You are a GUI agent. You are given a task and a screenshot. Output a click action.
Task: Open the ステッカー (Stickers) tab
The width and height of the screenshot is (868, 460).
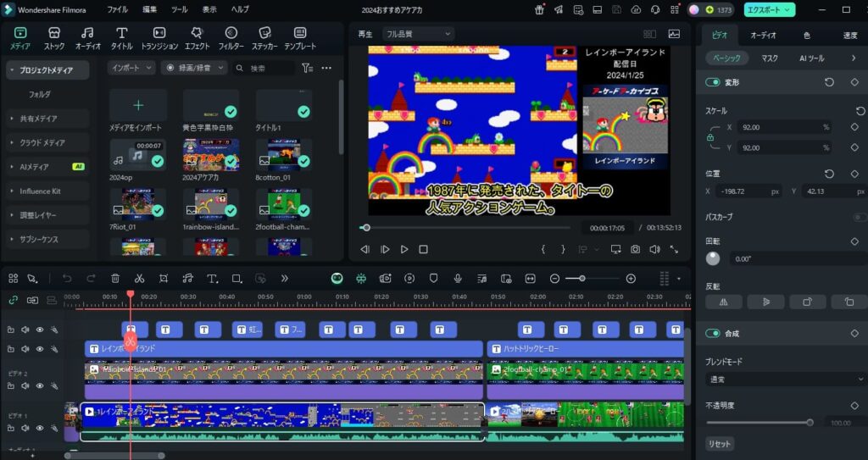tap(264, 39)
